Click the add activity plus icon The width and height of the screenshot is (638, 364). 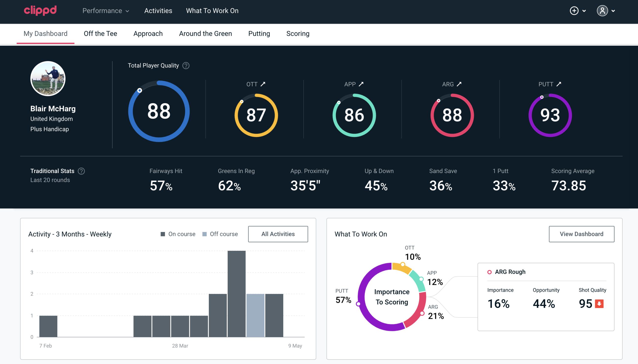click(574, 11)
